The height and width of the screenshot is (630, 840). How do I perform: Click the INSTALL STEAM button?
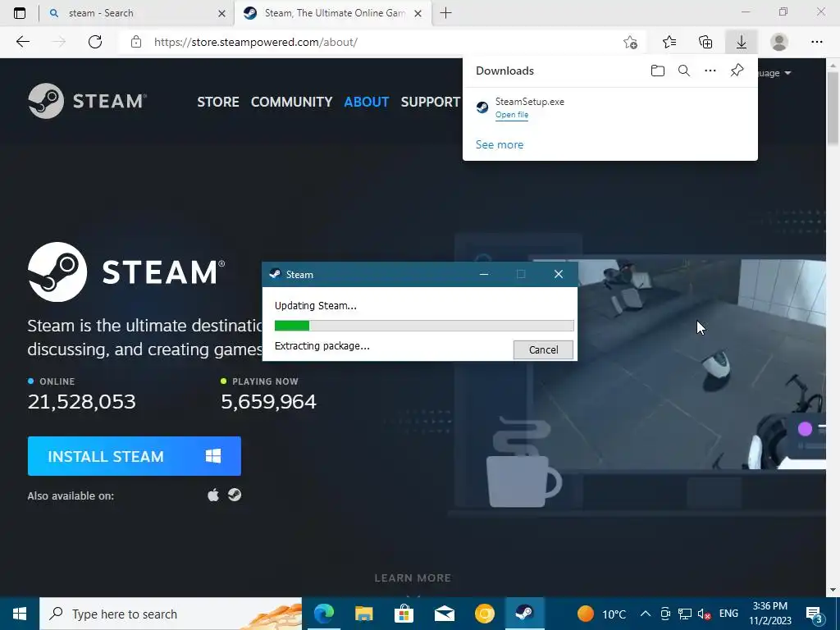135,456
